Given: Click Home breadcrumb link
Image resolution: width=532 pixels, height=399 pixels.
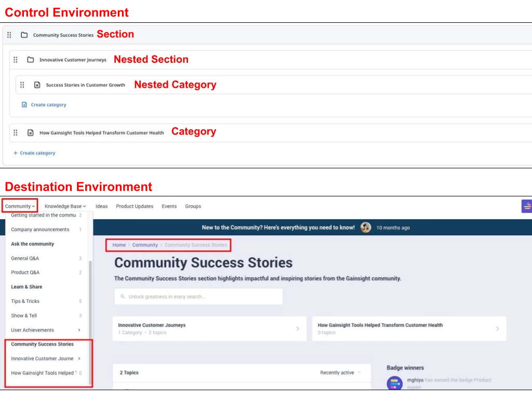Looking at the screenshot, I should coord(119,245).
